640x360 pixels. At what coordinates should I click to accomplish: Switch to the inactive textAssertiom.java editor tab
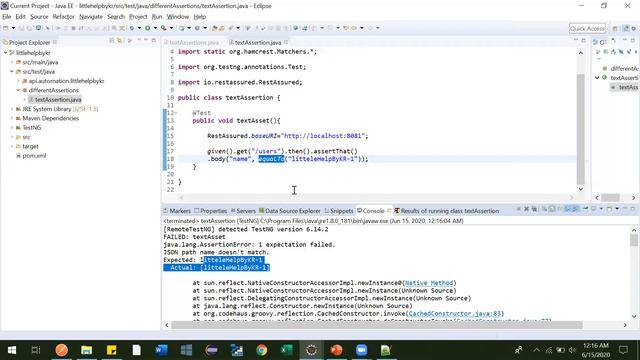point(191,42)
